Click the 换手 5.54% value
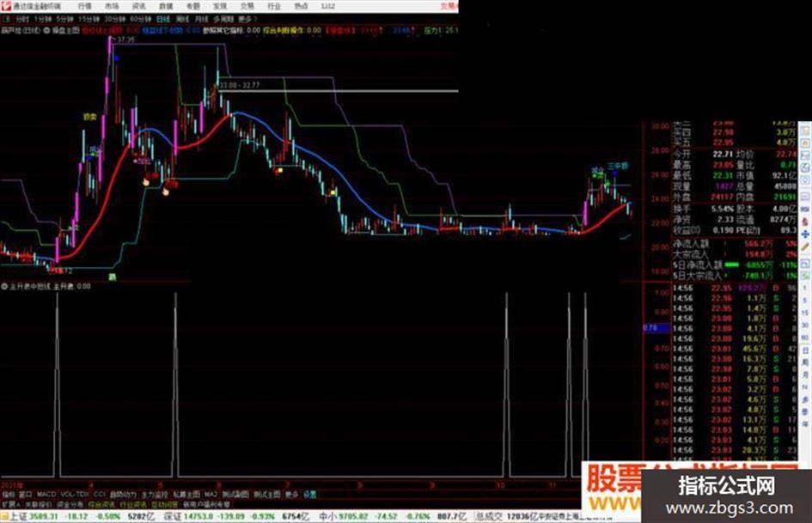This screenshot has height=523, width=812. point(722,209)
